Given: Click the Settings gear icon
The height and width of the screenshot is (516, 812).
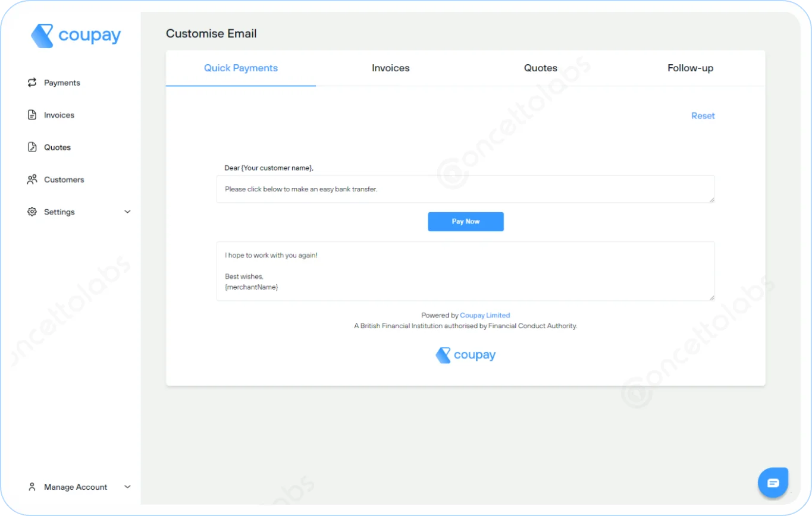Looking at the screenshot, I should pos(32,212).
